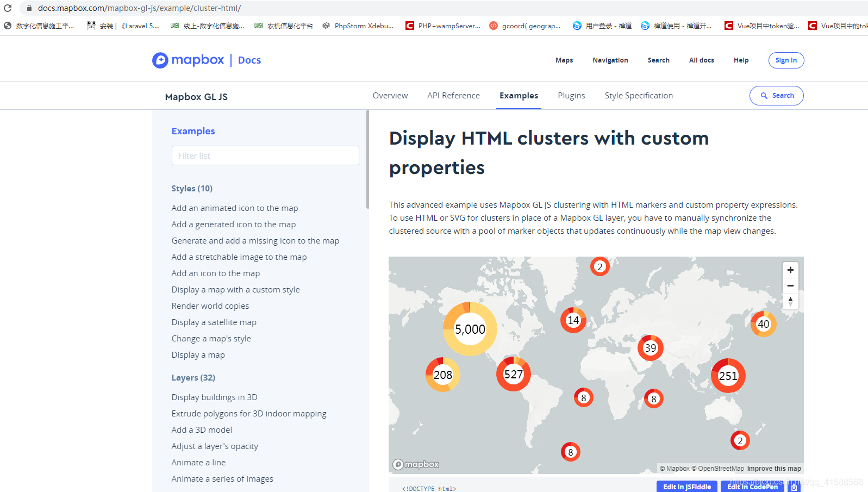The width and height of the screenshot is (868, 492).
Task: Click the copy code icon button
Action: tap(794, 488)
